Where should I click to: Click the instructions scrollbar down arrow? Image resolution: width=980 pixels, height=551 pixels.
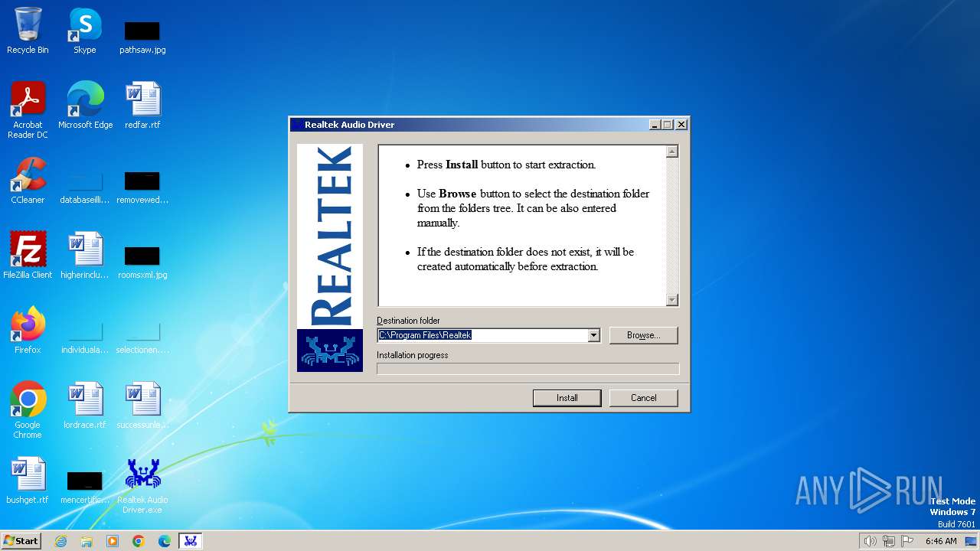[672, 300]
